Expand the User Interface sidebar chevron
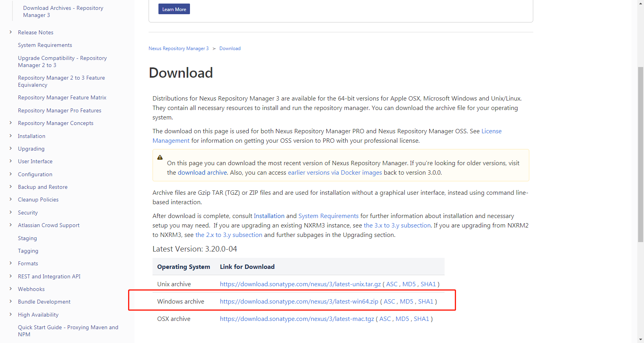The image size is (644, 343). [x=11, y=161]
